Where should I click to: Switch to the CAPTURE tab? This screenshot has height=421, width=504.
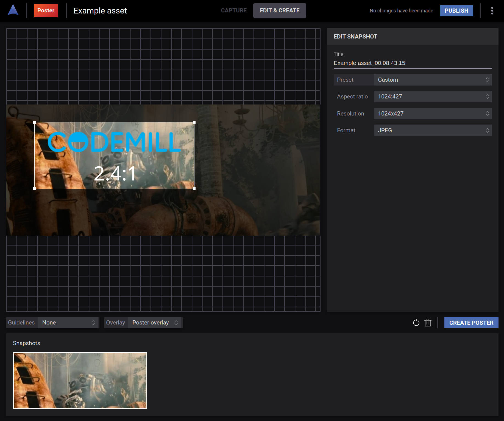pyautogui.click(x=234, y=10)
